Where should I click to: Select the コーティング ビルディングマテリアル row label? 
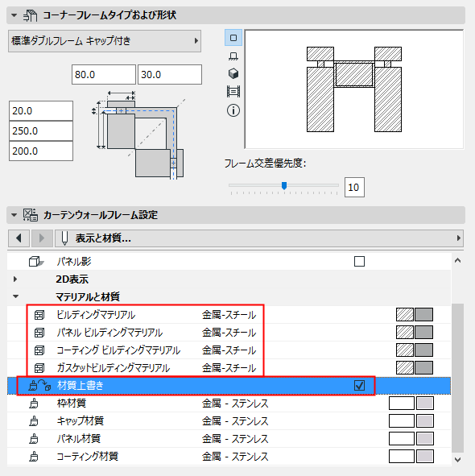tap(118, 350)
